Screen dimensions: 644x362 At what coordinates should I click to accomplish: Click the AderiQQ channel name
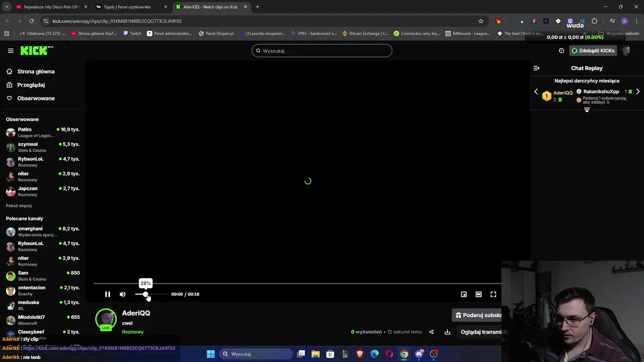[x=136, y=313]
